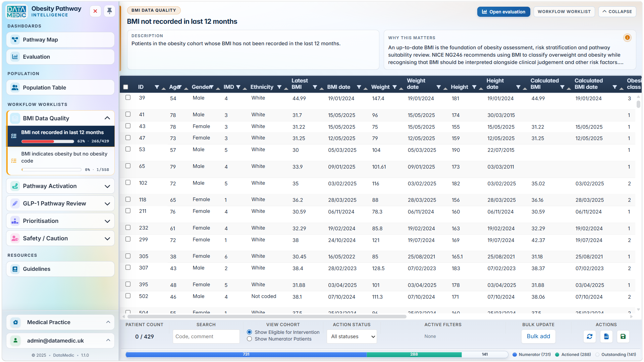Export the table using the CSV icon
This screenshot has height=362, width=644.
tap(606, 336)
